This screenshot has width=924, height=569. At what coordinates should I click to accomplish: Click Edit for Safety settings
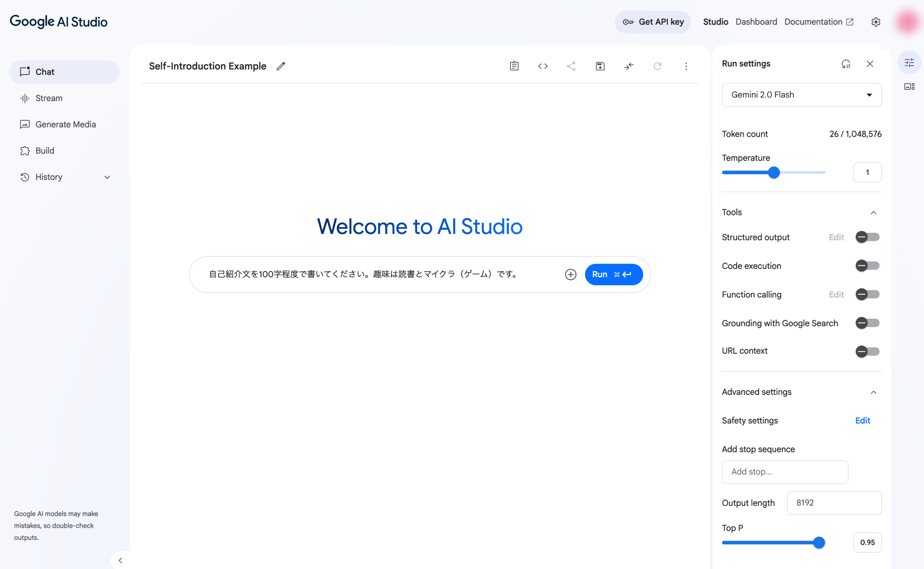tap(863, 421)
